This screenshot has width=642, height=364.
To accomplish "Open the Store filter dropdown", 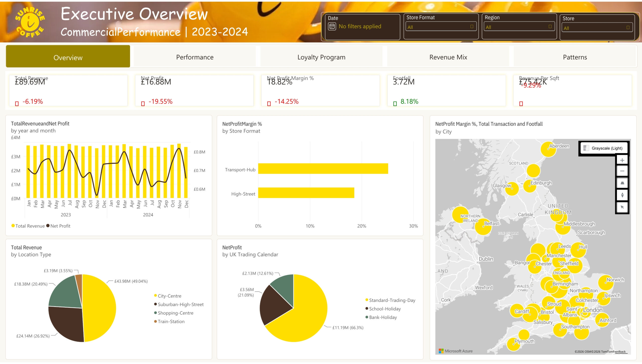I will click(x=597, y=28).
